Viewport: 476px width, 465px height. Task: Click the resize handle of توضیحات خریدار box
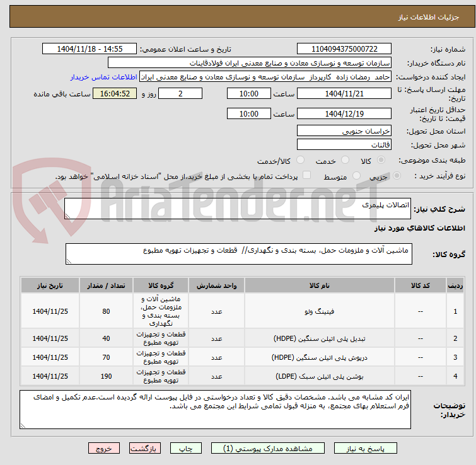pos(23,425)
